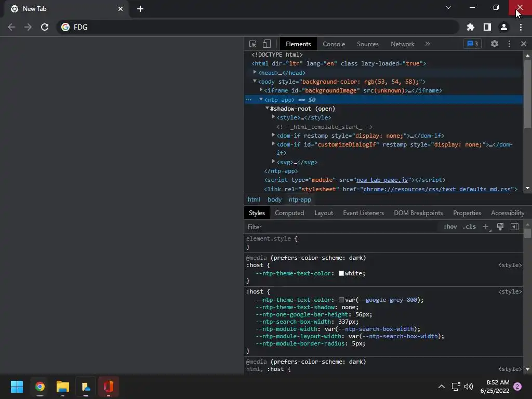Go back to previous page
This screenshot has height=399, width=532.
[11, 27]
